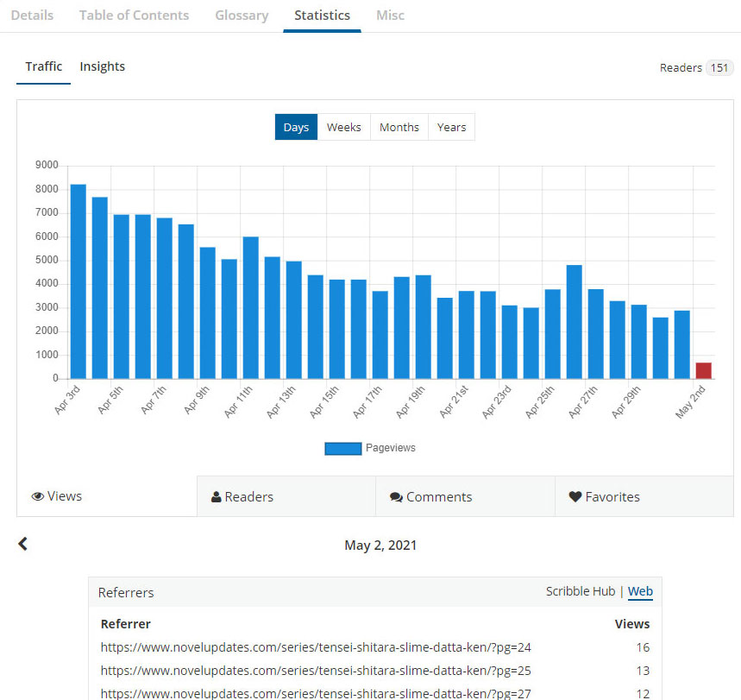Click the eye icon on Views tab
The image size is (741, 700).
(38, 497)
